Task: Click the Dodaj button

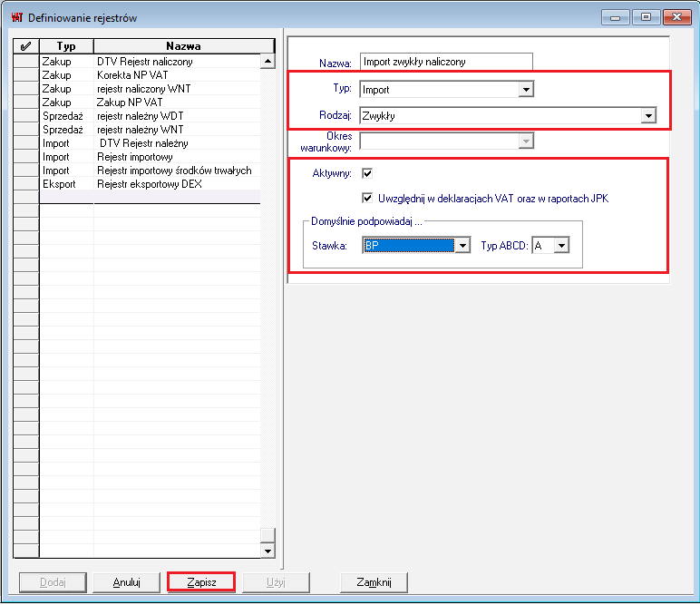Action: 53,582
